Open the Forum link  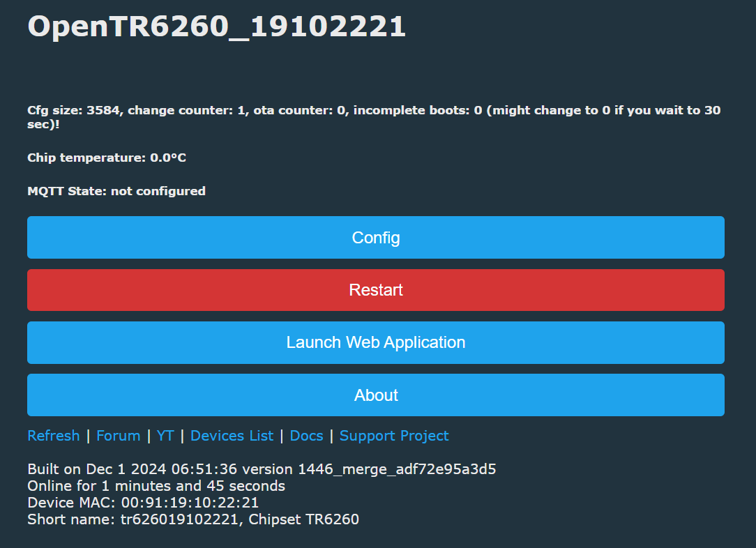point(118,436)
